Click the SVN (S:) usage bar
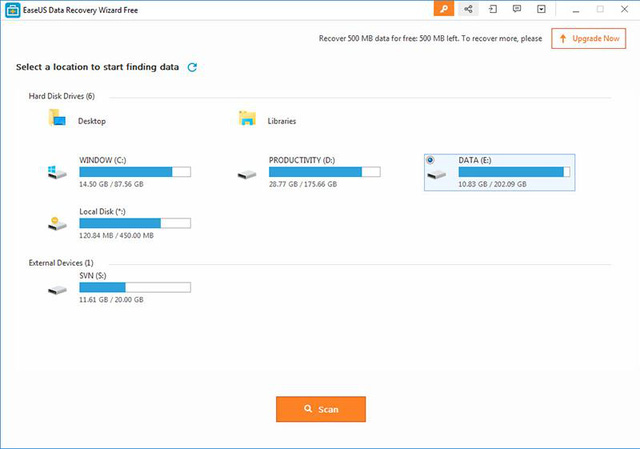 coord(135,287)
